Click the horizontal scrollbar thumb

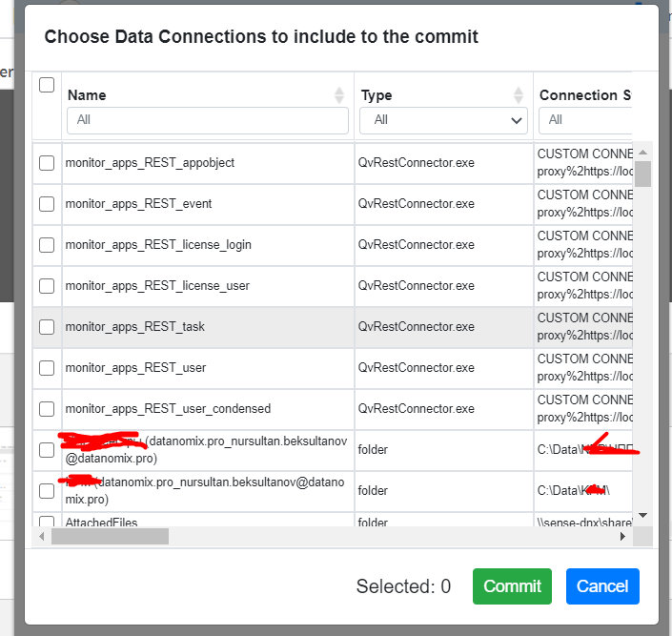(110, 537)
